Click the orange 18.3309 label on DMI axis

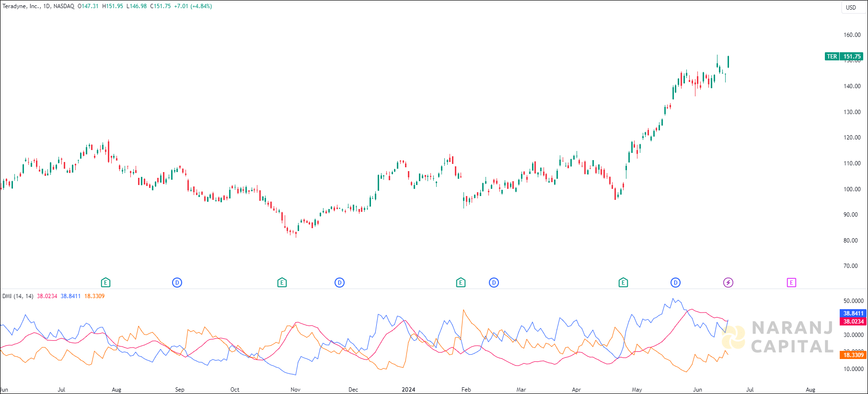tap(853, 355)
